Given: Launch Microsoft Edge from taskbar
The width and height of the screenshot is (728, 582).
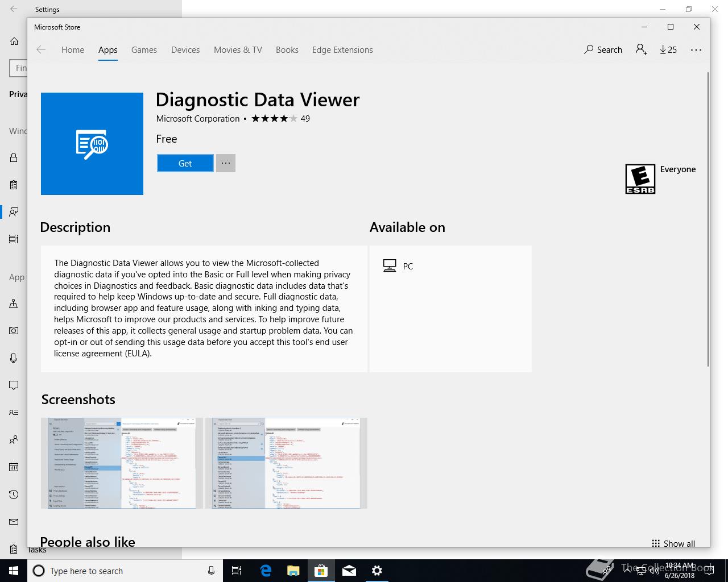Looking at the screenshot, I should click(265, 571).
